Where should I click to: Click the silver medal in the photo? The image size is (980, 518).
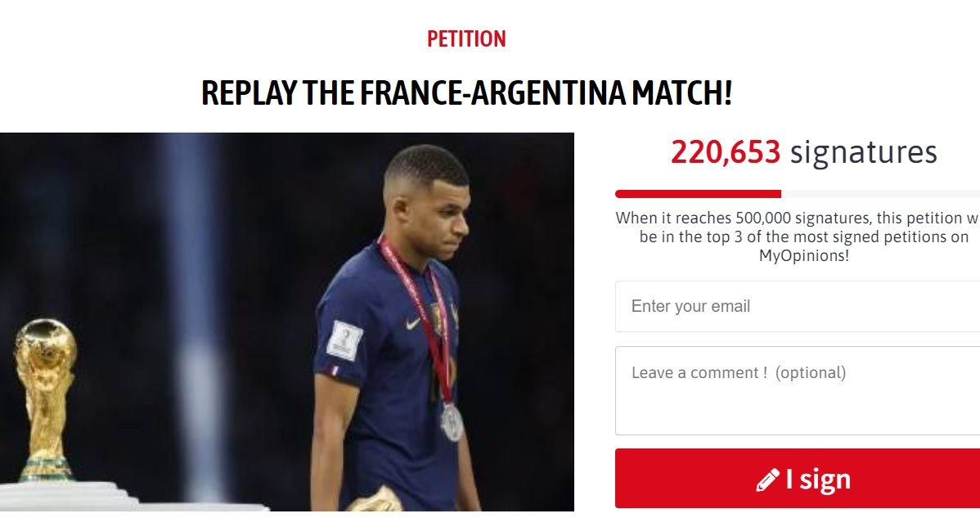[452, 421]
